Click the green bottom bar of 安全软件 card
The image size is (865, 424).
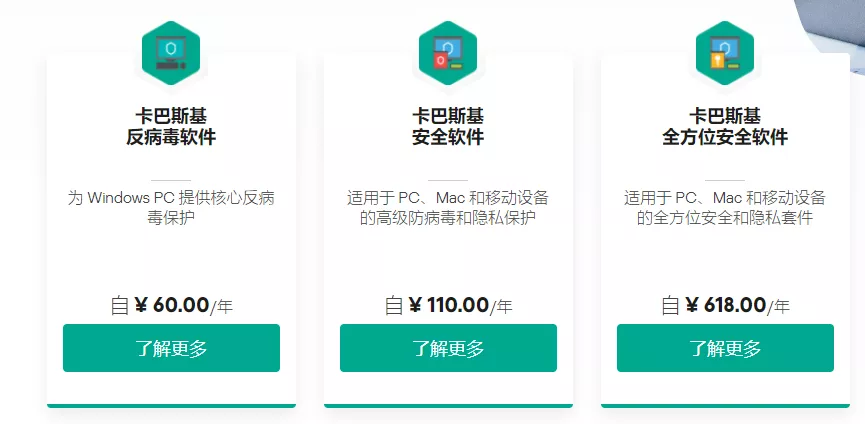click(448, 406)
